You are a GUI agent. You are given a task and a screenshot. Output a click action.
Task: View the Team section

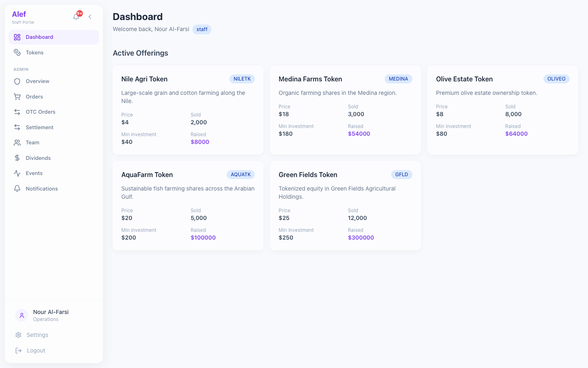[x=32, y=142]
